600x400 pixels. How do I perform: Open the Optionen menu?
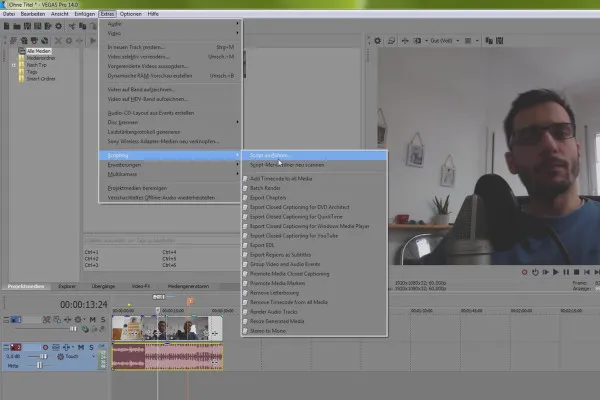pyautogui.click(x=130, y=14)
